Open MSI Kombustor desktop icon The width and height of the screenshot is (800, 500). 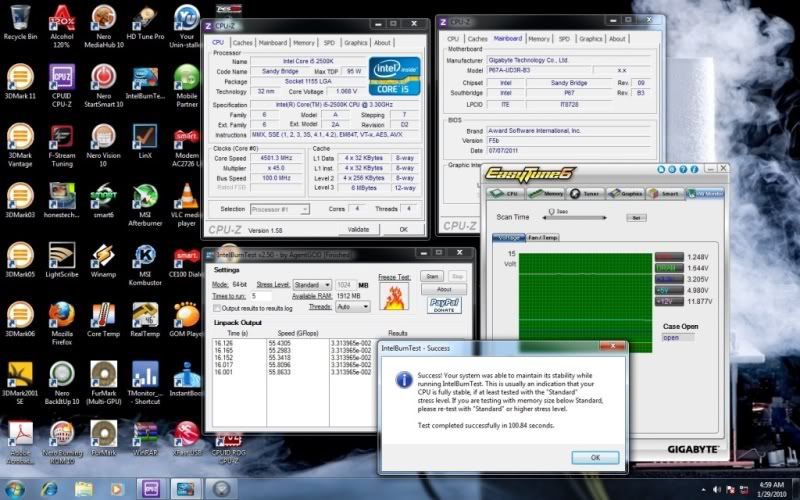point(145,264)
